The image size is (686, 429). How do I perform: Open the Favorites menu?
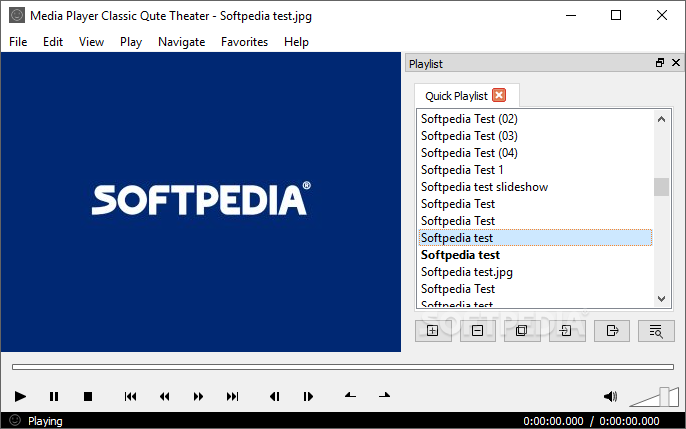pyautogui.click(x=244, y=42)
